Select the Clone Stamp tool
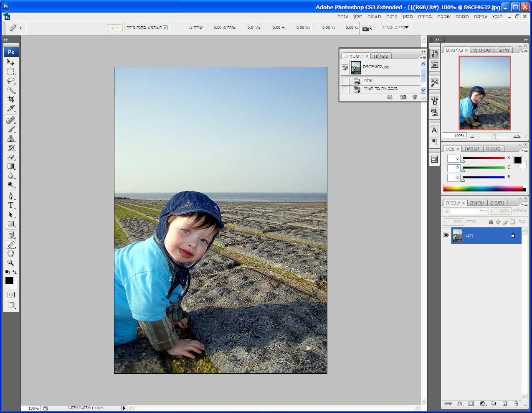532x413 pixels. click(x=11, y=139)
